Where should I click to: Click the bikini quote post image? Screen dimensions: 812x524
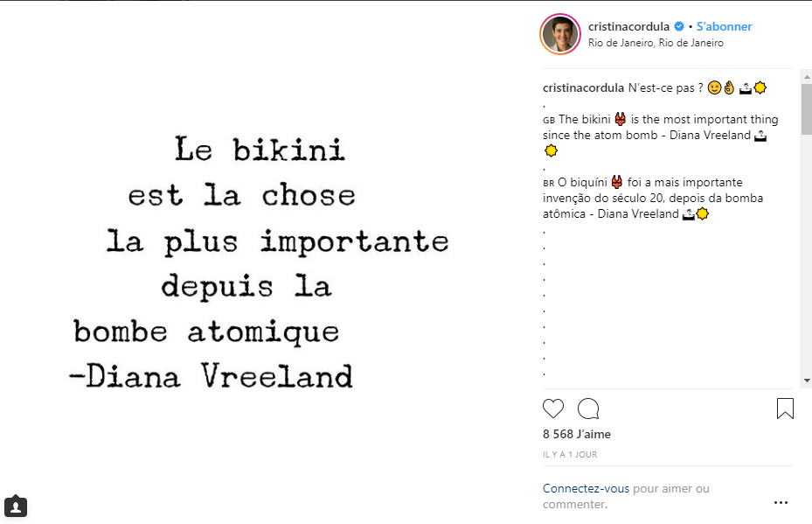(262, 262)
